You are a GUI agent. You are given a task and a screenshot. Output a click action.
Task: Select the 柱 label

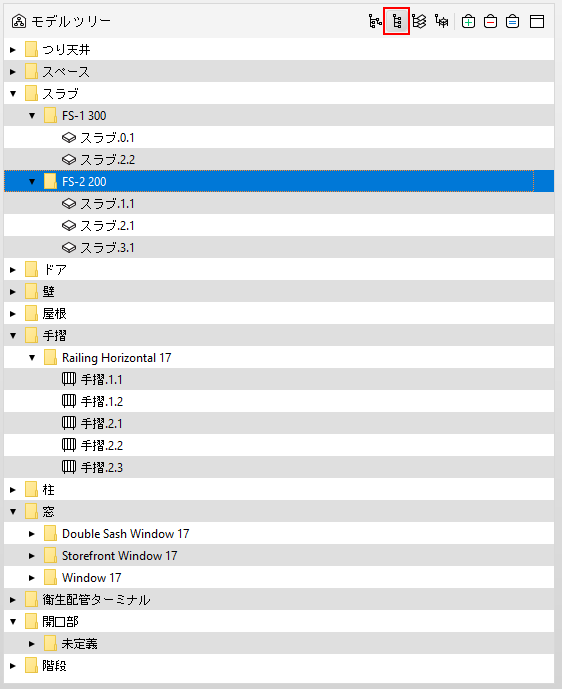click(48, 489)
